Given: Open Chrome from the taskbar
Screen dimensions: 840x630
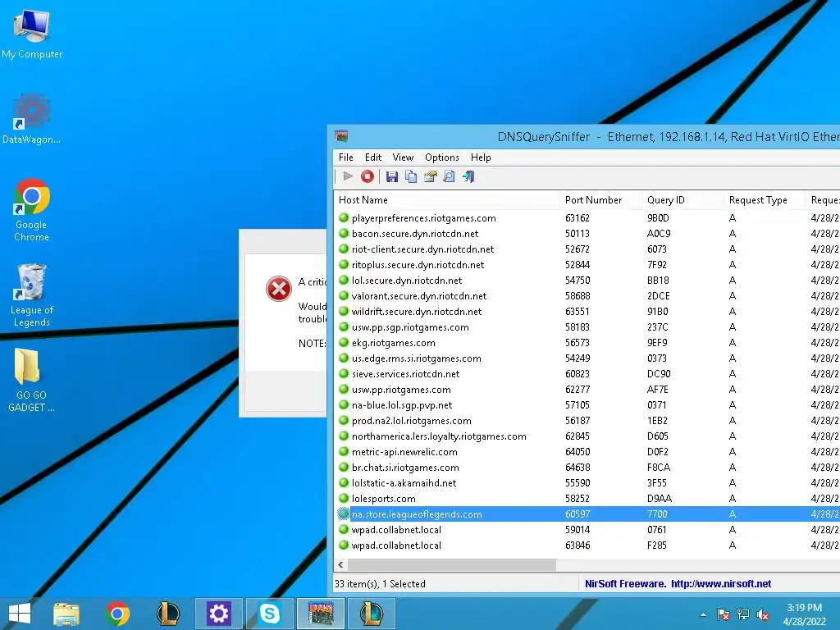Looking at the screenshot, I should point(117,614).
